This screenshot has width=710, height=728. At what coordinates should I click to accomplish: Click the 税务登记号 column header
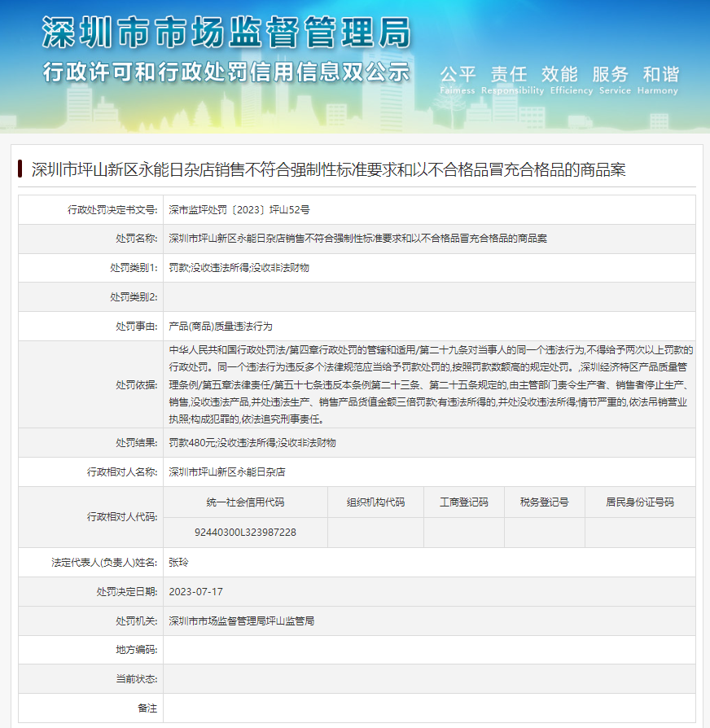pos(544,502)
